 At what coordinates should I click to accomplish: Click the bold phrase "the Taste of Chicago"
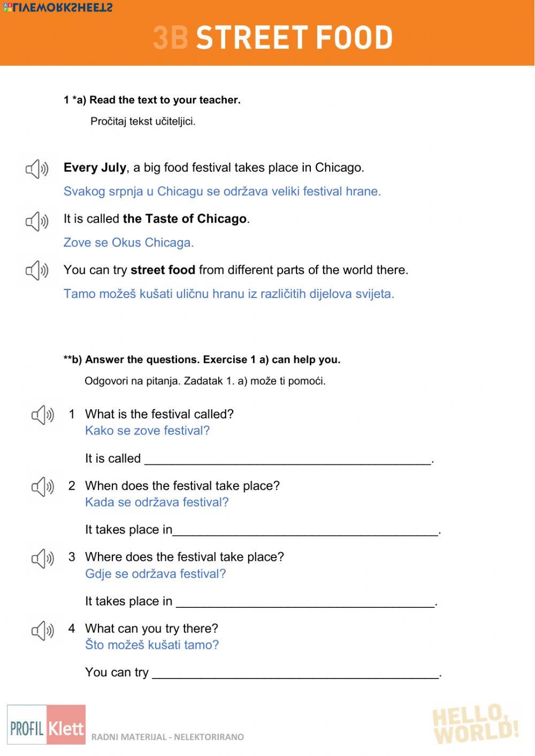pos(185,219)
